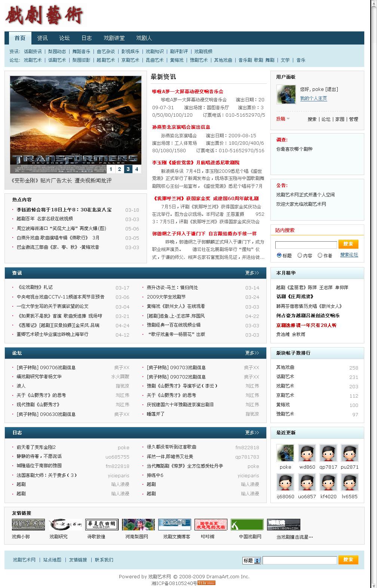Screen dimensions: 377x588
Task: Select the 作者 search radio button
Action: coord(320,255)
